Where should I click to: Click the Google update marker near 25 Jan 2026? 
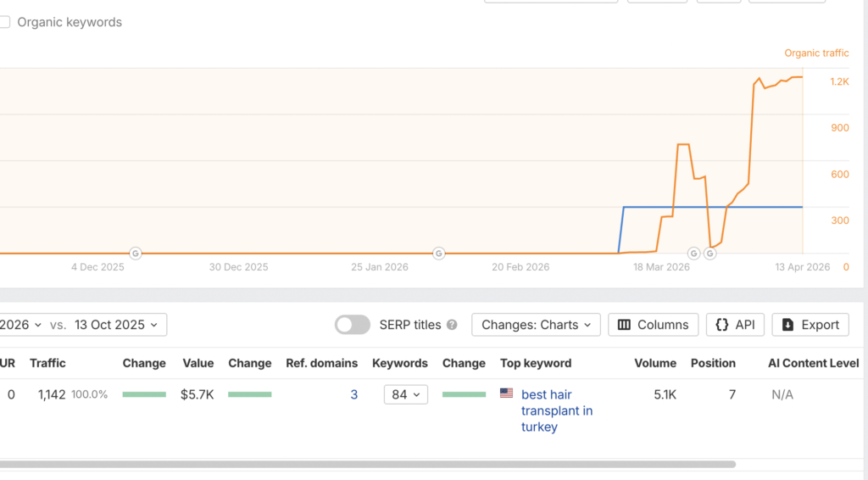(438, 253)
